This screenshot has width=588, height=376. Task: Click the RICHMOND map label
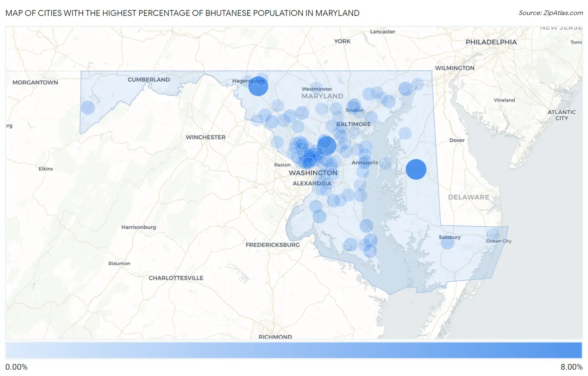(x=275, y=336)
